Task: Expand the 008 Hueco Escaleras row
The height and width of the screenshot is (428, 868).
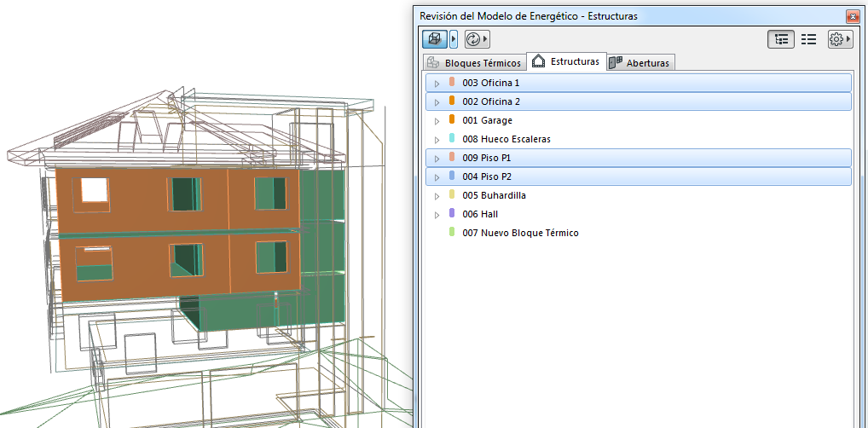Action: click(x=437, y=140)
